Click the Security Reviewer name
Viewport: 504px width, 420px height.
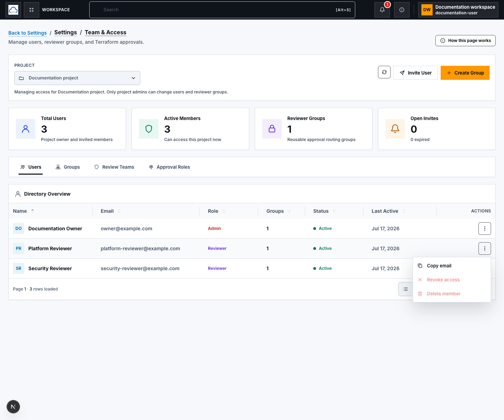pyautogui.click(x=50, y=268)
